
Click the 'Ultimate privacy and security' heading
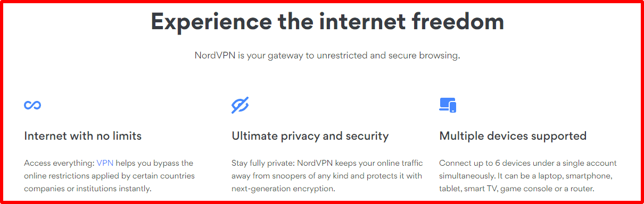pyautogui.click(x=310, y=136)
